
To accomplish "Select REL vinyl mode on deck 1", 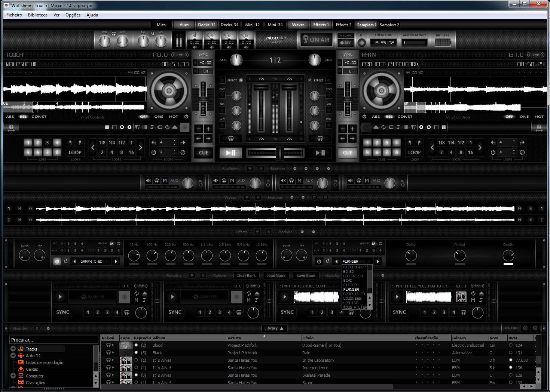I will pyautogui.click(x=23, y=117).
